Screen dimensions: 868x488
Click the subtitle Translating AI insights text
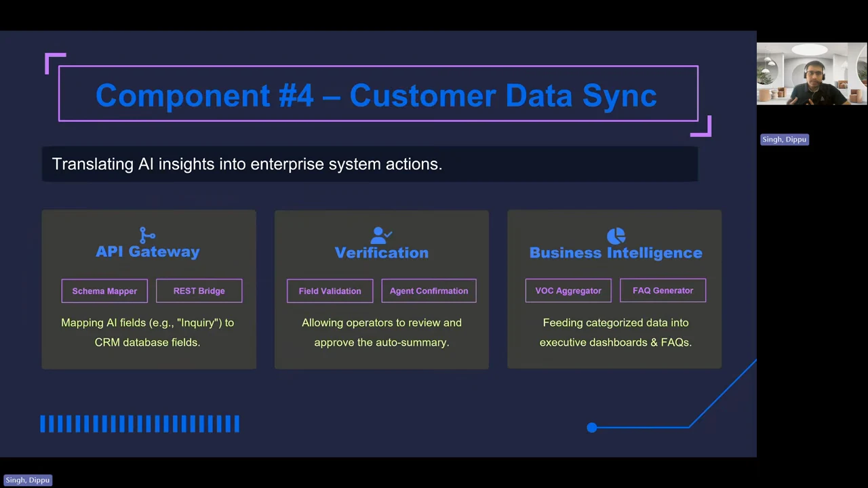pos(247,164)
